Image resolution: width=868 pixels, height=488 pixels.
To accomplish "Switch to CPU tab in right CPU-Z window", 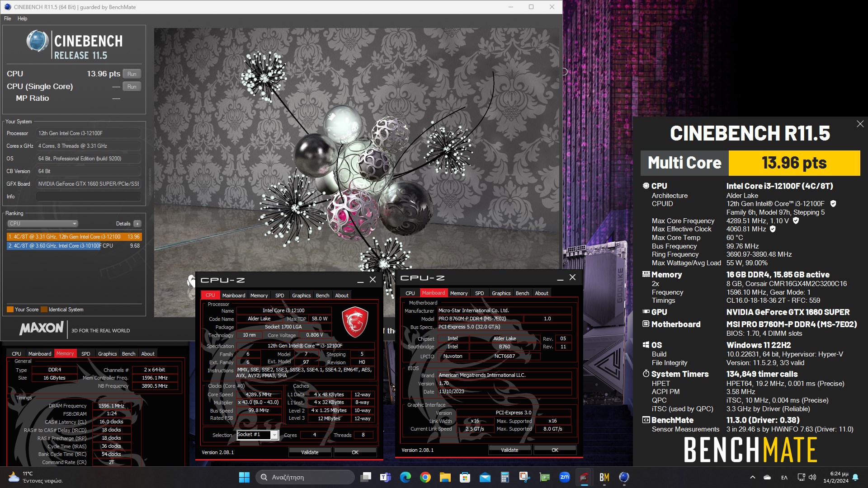I will [410, 293].
